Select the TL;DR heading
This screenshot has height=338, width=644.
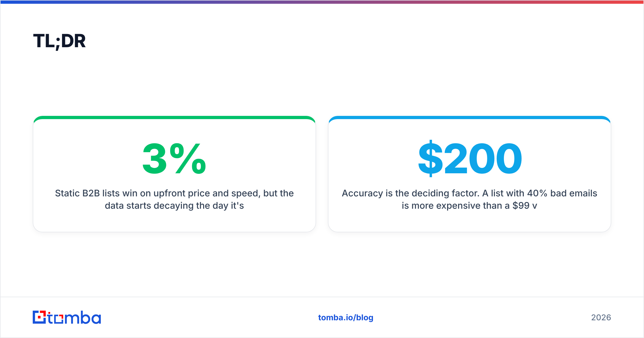[59, 41]
